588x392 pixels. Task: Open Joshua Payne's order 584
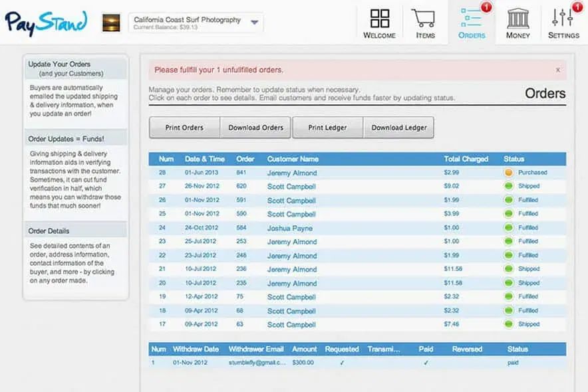coord(289,228)
